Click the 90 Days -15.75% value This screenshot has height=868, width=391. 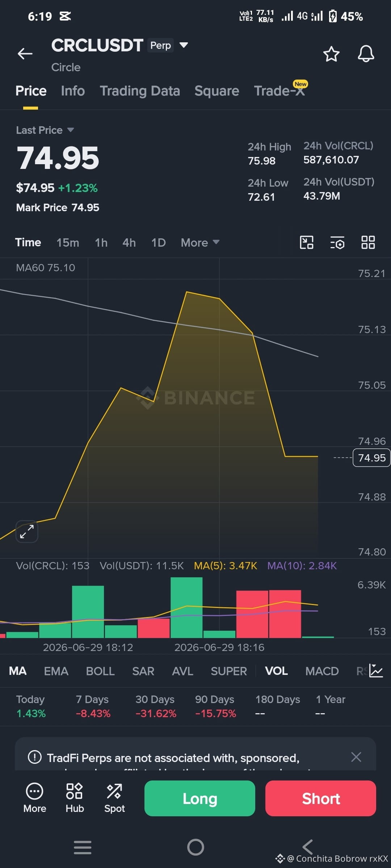[215, 714]
